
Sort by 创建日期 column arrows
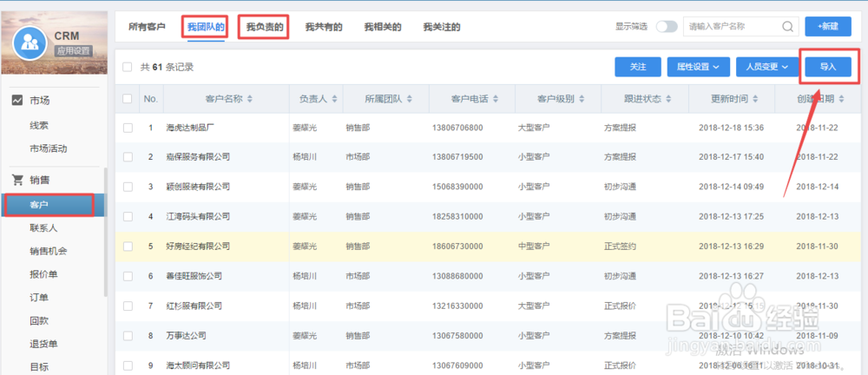841,99
